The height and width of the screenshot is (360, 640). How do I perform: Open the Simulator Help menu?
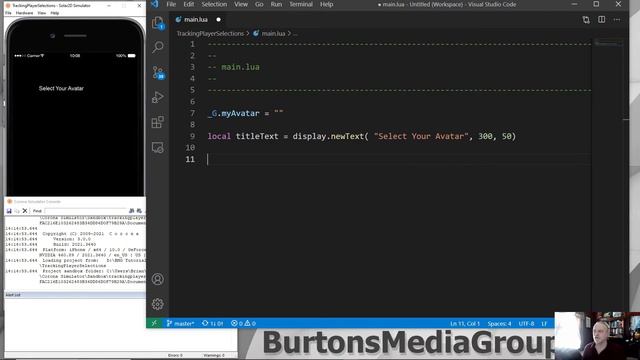[55, 13]
